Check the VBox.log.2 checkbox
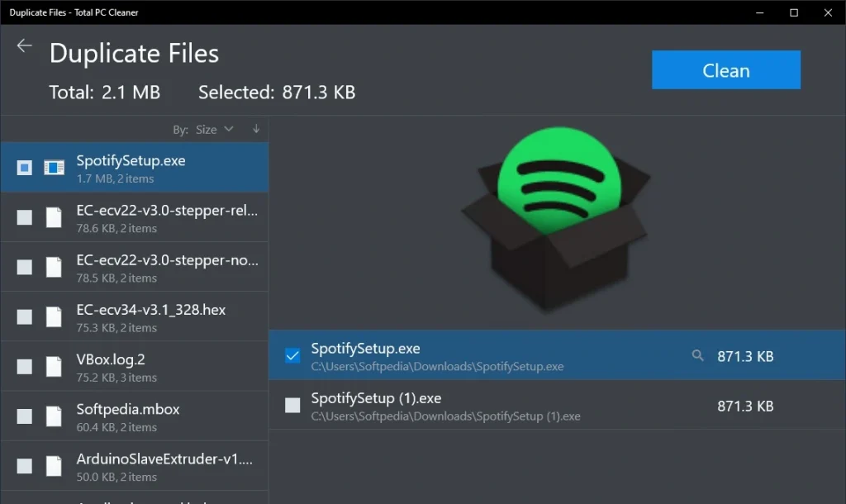Viewport: 846px width, 504px height. [x=24, y=366]
